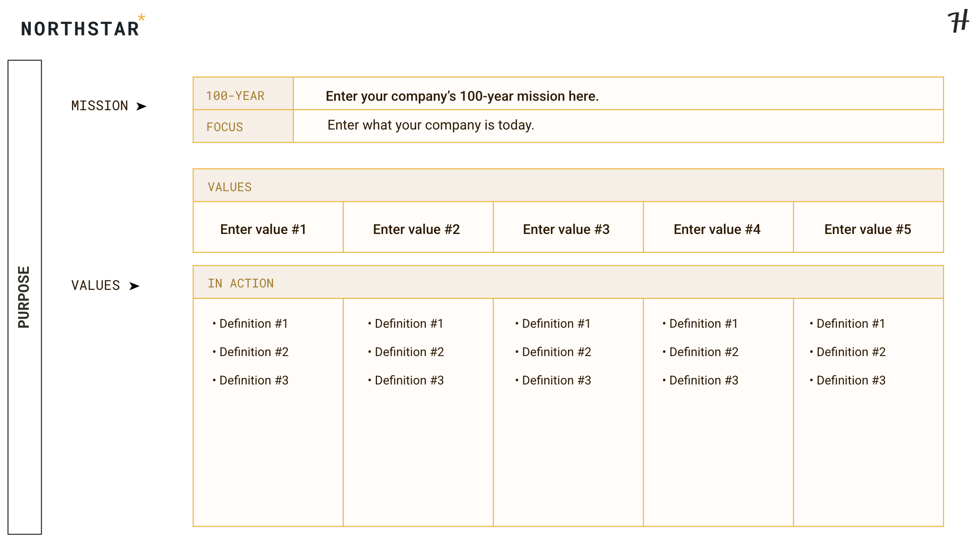The width and height of the screenshot is (980, 551).
Task: Select the MISSION label text
Action: coord(100,106)
